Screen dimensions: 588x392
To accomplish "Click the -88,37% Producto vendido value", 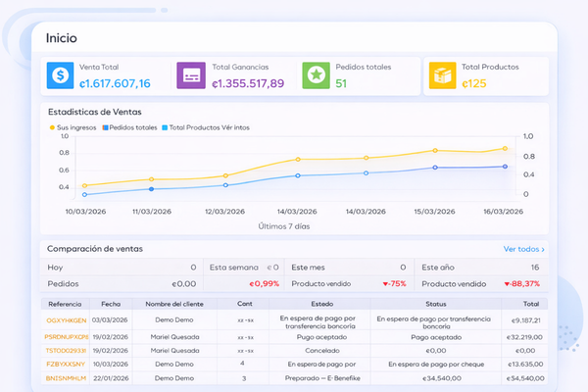I will [x=522, y=284].
